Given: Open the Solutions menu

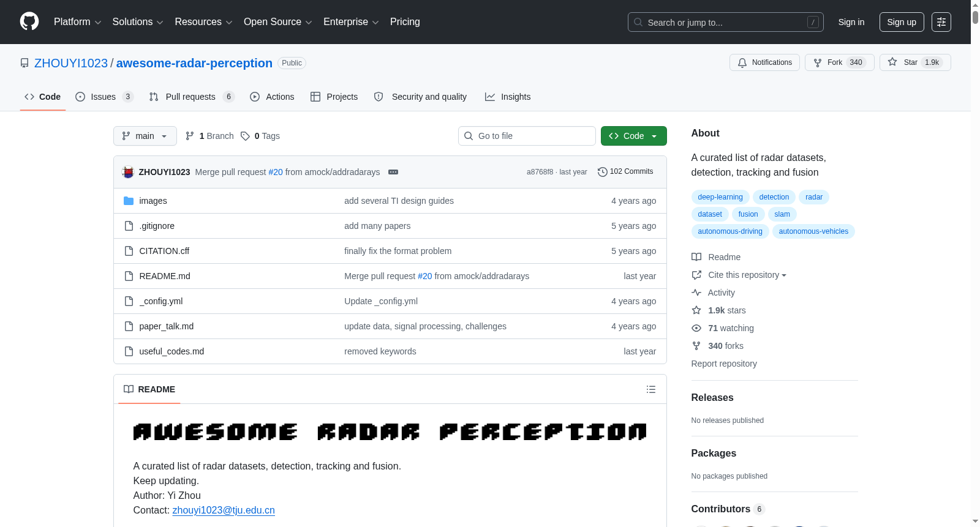Looking at the screenshot, I should coord(138,22).
